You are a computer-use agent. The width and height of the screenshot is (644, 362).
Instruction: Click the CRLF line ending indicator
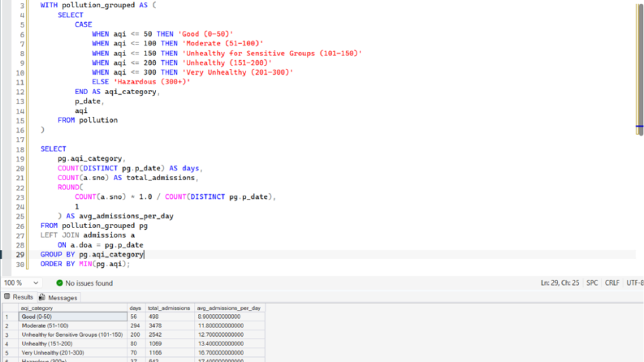pos(612,283)
